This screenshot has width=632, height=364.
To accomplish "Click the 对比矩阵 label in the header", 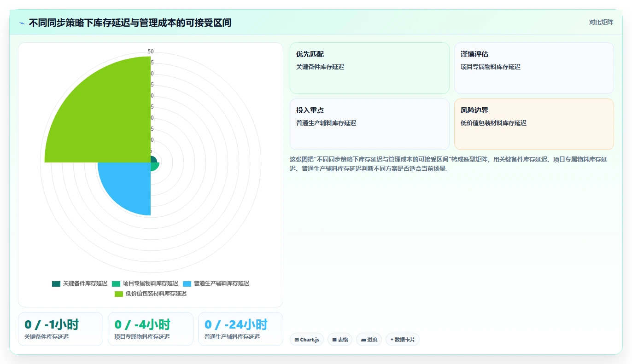I will point(601,22).
